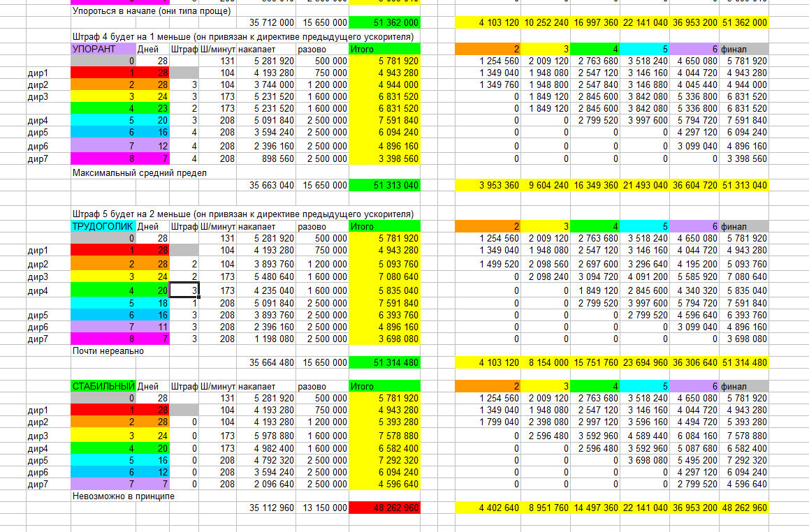Click the total cell 35 663 040
The image size is (809, 532).
tap(266, 185)
